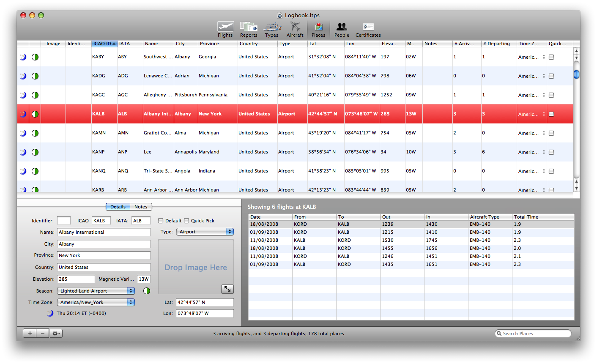Image resolution: width=597 pixels, height=364 pixels.
Task: Toggle Quick Pick checkbox for KADG row
Action: tap(551, 76)
